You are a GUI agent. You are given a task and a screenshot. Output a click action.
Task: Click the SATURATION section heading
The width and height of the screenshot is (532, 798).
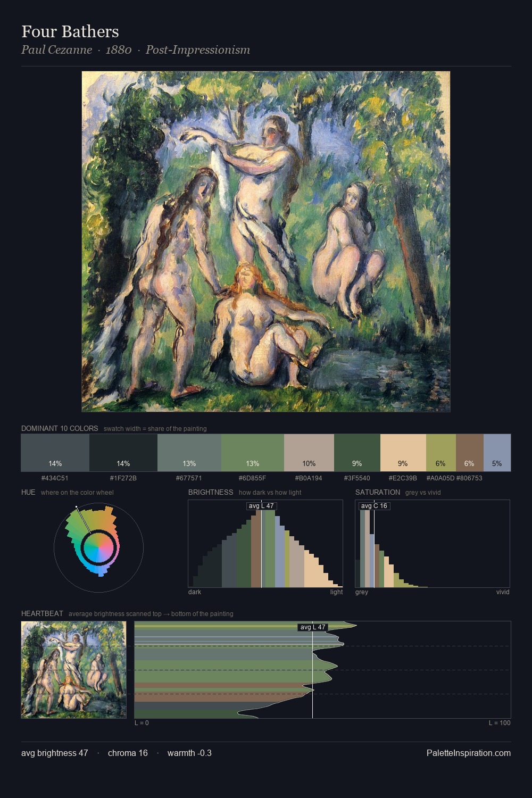[378, 492]
